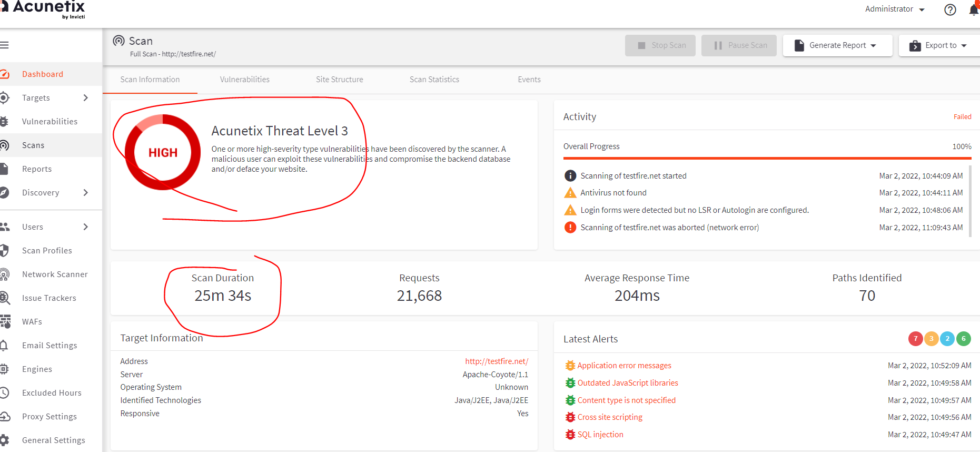Click the Failed status label

[962, 117]
